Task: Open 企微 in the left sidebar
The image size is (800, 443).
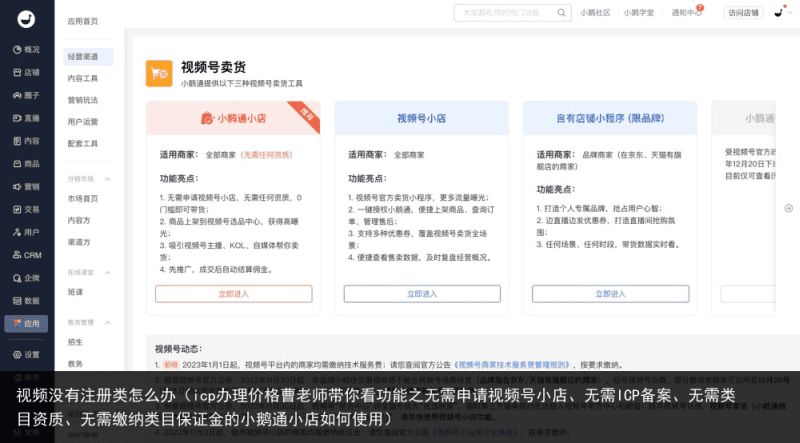Action: (x=26, y=278)
